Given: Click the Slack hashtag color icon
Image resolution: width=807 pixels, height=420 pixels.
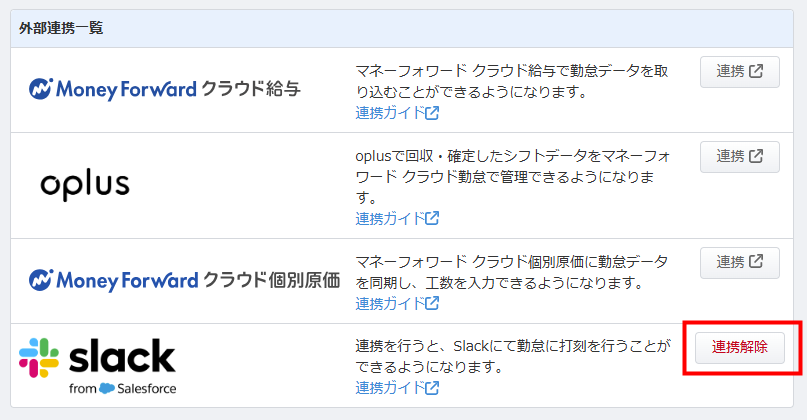Looking at the screenshot, I should [39, 358].
